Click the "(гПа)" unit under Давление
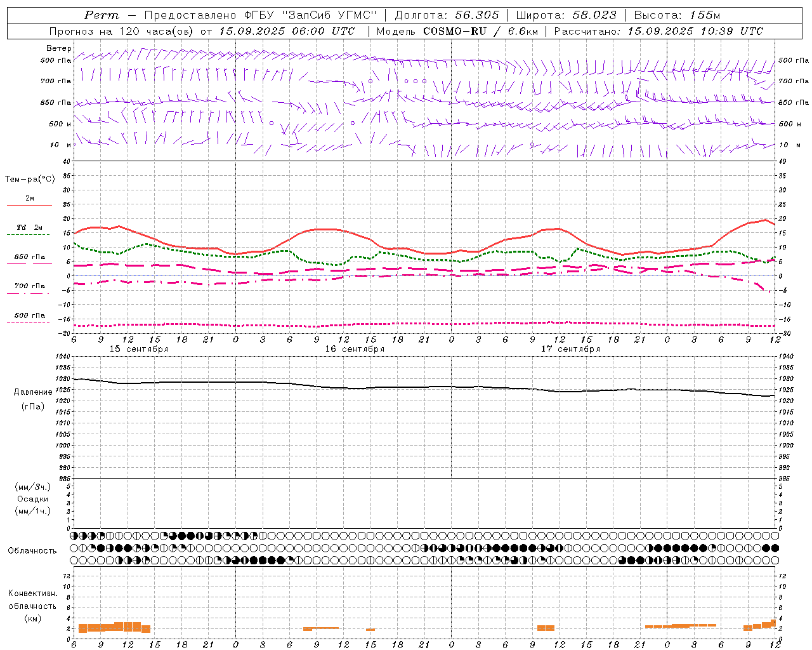Image resolution: width=812 pixels, height=650 pixels. (x=33, y=407)
